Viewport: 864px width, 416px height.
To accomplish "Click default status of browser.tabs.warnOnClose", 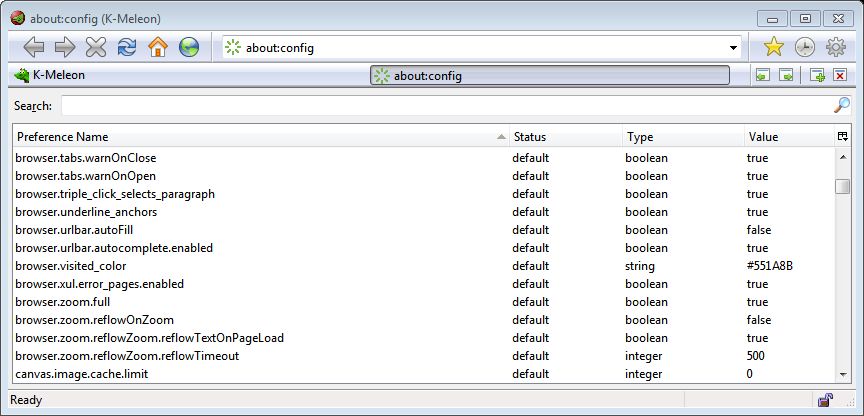I will [531, 158].
